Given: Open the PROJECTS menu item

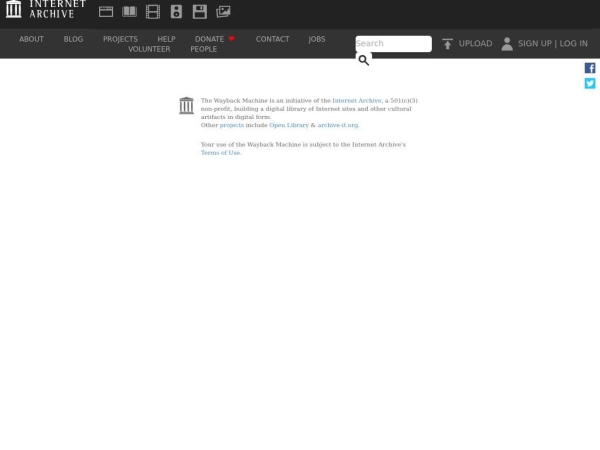Looking at the screenshot, I should pos(120,39).
